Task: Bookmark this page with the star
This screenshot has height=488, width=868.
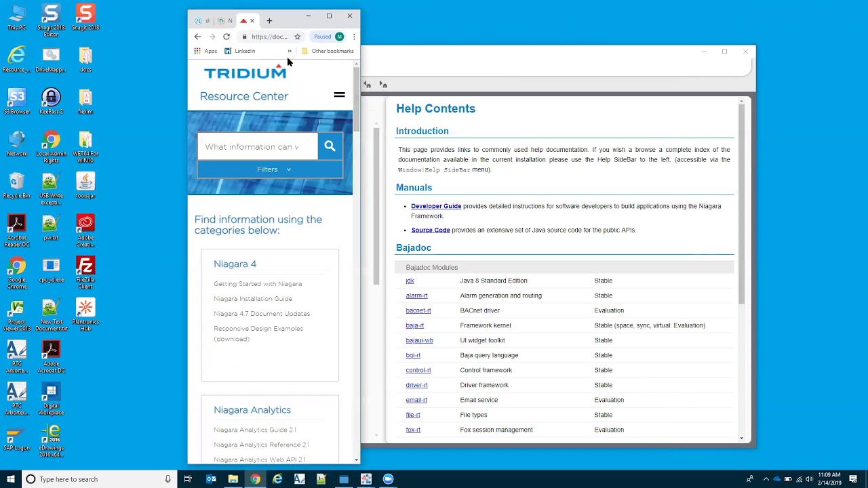Action: coord(297,37)
